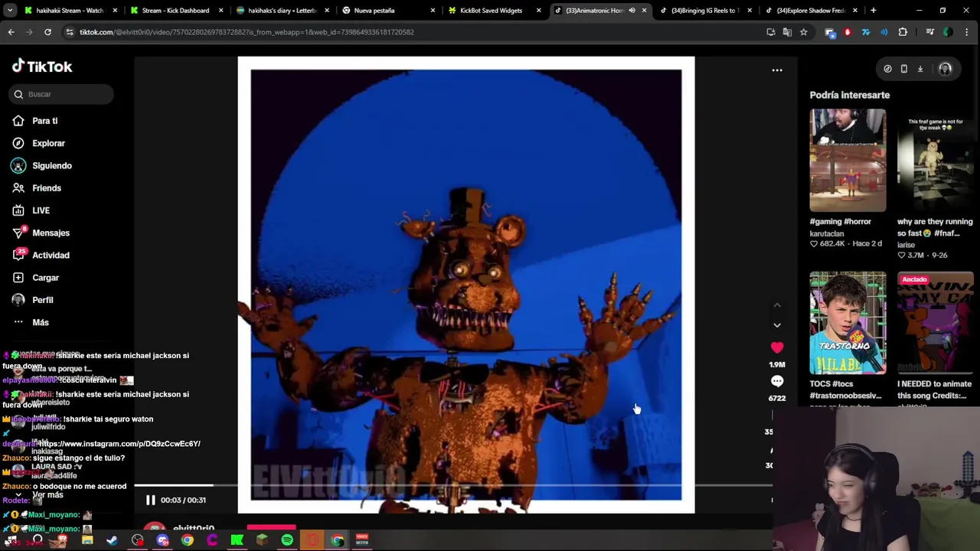Viewport: 980px width, 551px height.
Task: Go to Perfil page
Action: (42, 300)
